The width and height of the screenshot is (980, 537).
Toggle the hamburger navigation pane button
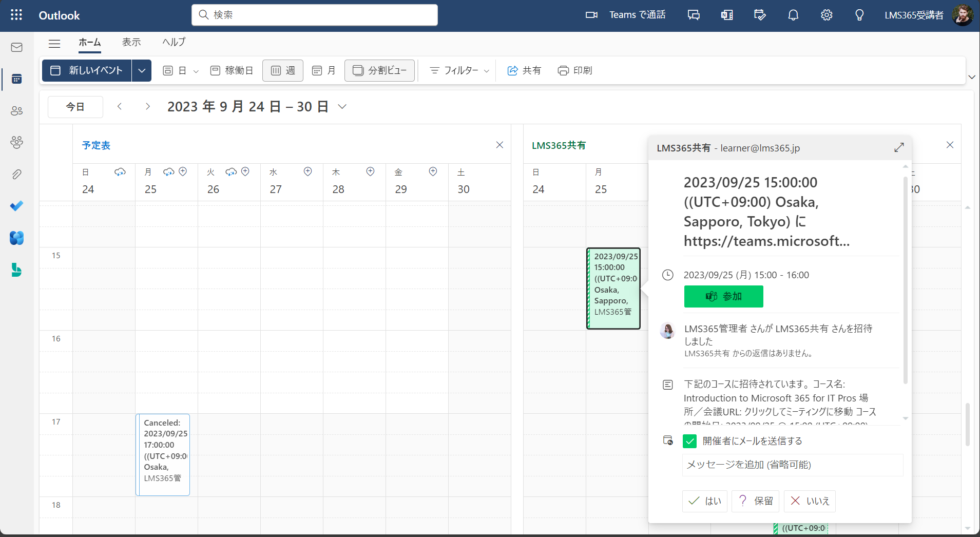point(54,43)
